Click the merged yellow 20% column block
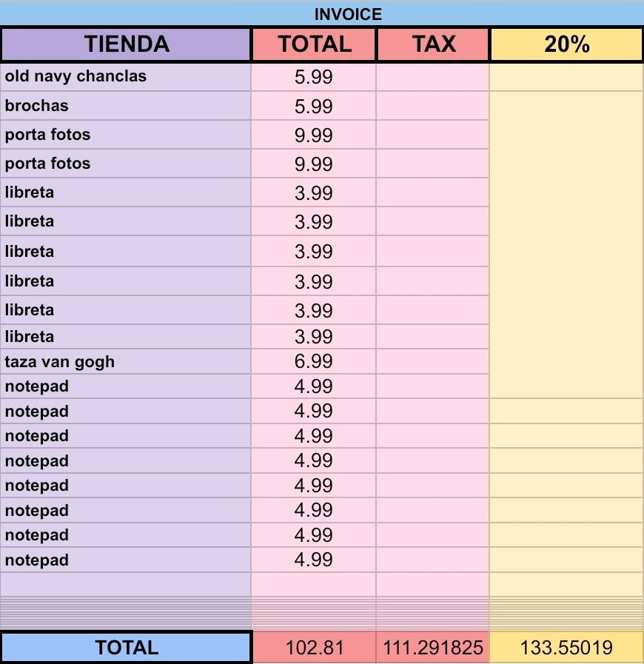 click(566, 245)
